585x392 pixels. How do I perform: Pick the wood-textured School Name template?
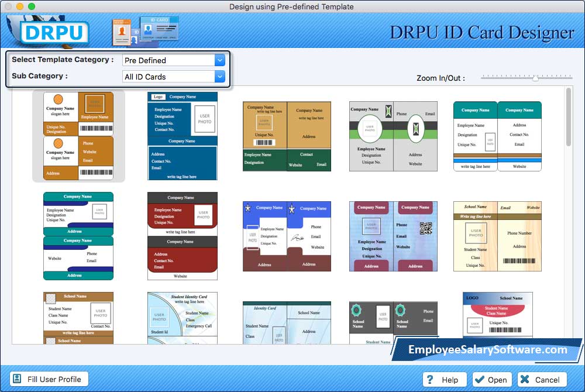497,236
